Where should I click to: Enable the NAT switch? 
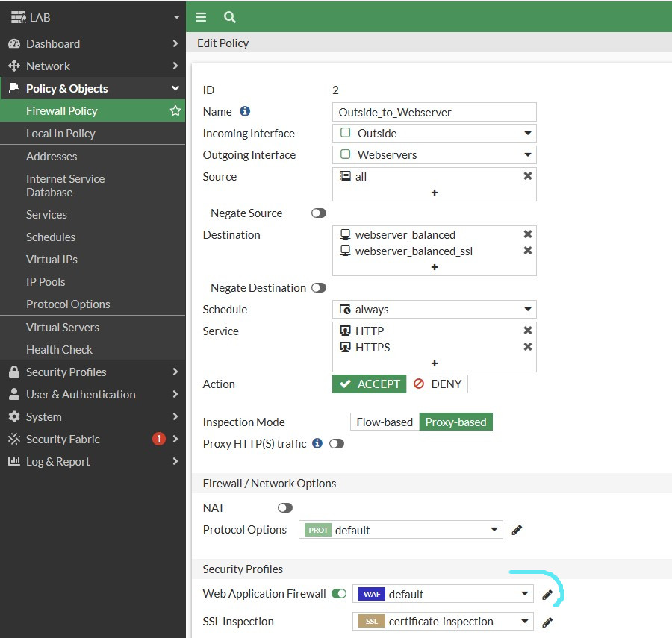point(285,508)
